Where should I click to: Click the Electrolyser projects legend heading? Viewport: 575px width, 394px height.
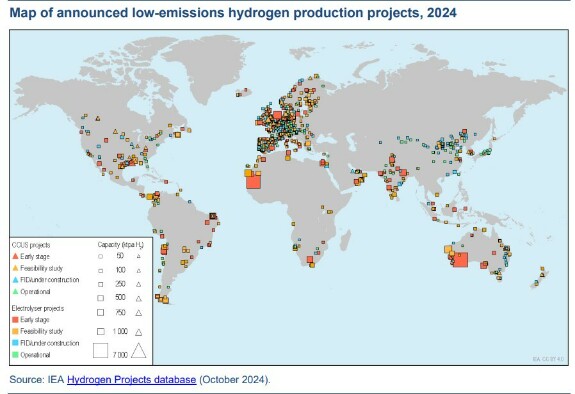(x=38, y=308)
